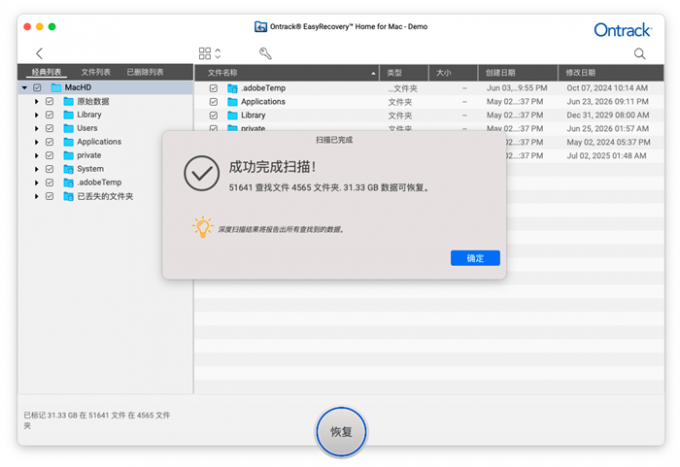680x467 pixels.
Task: Uncheck Applications checkbox in file list
Action: [213, 102]
